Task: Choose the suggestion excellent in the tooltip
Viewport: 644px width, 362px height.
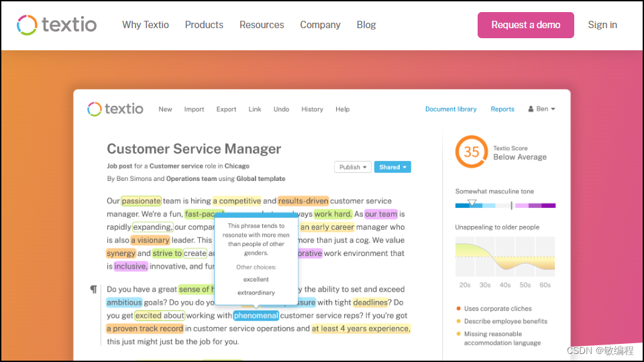Action: tap(256, 280)
